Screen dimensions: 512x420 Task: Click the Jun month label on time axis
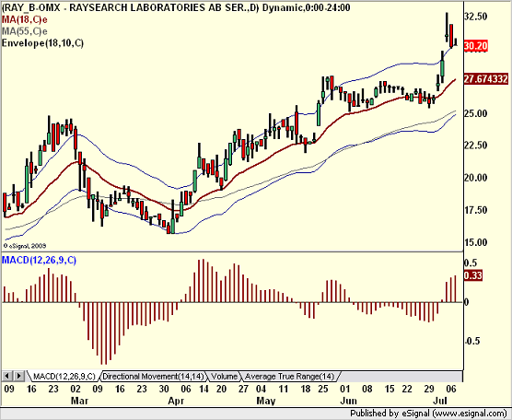(x=348, y=401)
